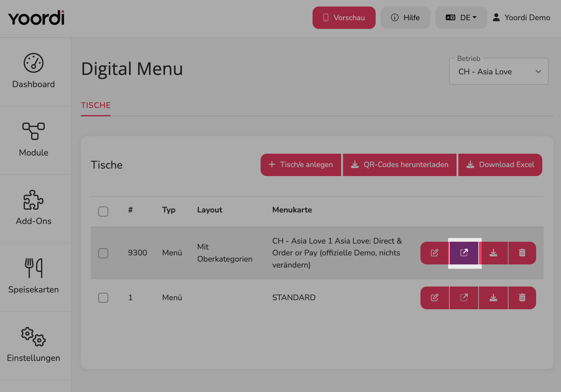This screenshot has width=561, height=392.
Task: Click the Tisch/e anlegen button
Action: 301,165
